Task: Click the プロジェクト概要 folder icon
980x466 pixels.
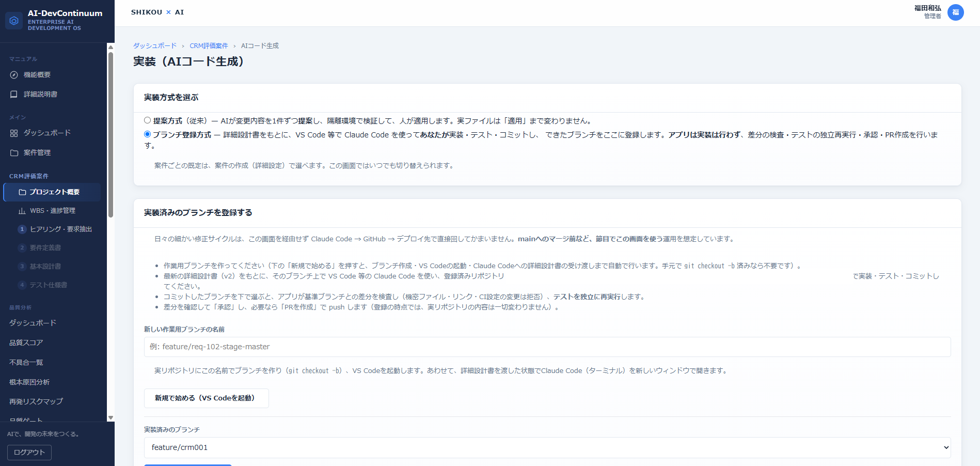Action: (x=22, y=192)
